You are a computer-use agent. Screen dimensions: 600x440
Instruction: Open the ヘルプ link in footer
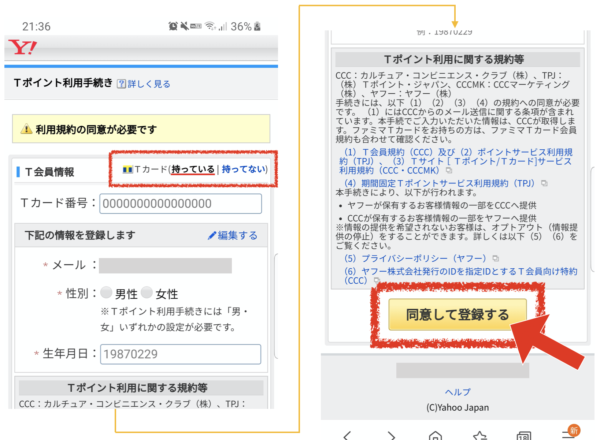coord(458,392)
